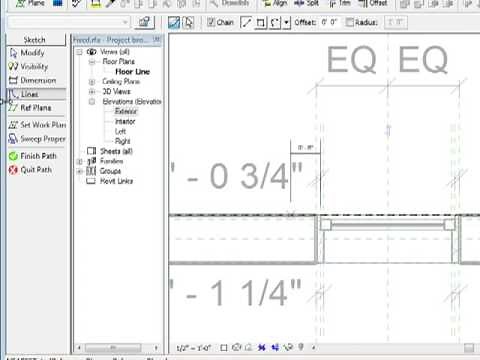Collapse the Elevations node
The height and width of the screenshot is (360, 480).
point(92,102)
